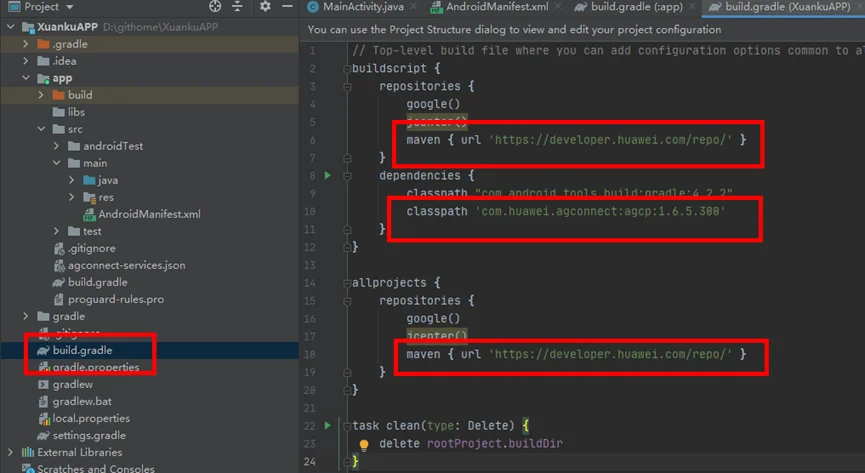Fold the allprojects block gutter marker
This screenshot has width=865, height=473.
347,283
